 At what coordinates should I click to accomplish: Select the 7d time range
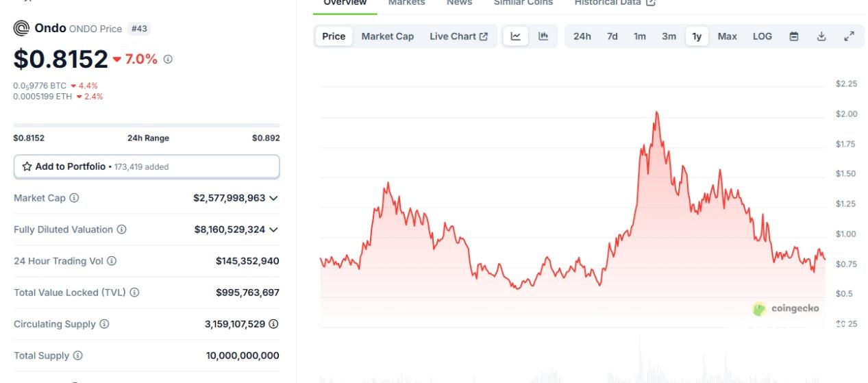click(x=612, y=36)
